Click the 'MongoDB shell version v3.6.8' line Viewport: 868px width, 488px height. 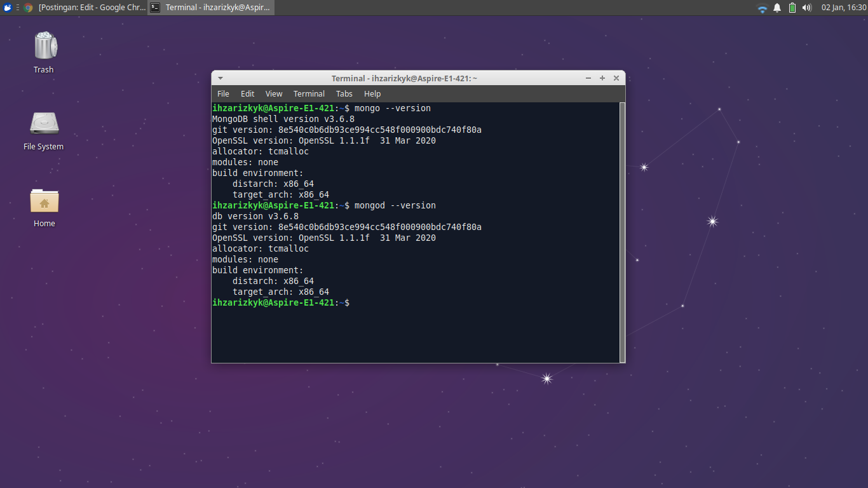point(283,119)
